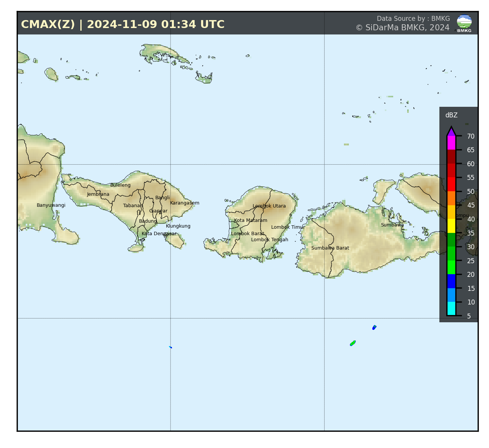This screenshot has height=448, width=489.
Task: Click the blue radar echo south of Sumbawa
Action: [374, 327]
